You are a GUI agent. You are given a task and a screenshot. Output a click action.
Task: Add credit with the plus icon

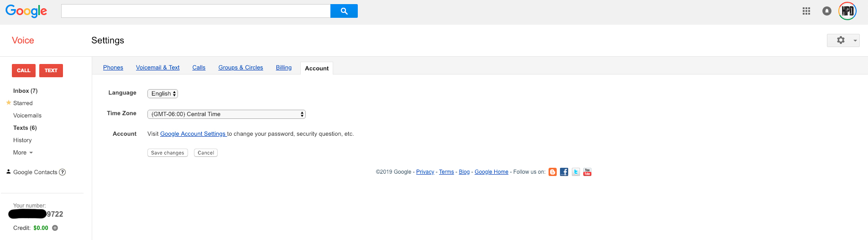coord(55,228)
